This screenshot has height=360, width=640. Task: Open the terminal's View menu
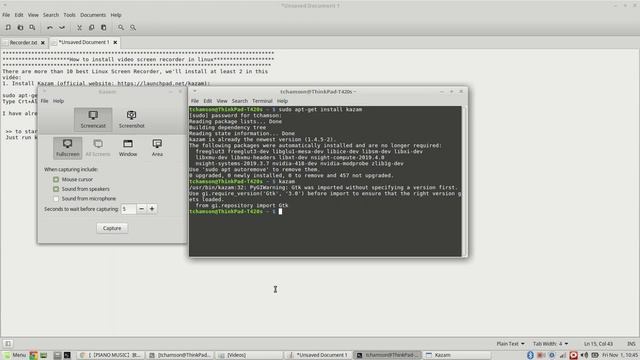pyautogui.click(x=222, y=101)
